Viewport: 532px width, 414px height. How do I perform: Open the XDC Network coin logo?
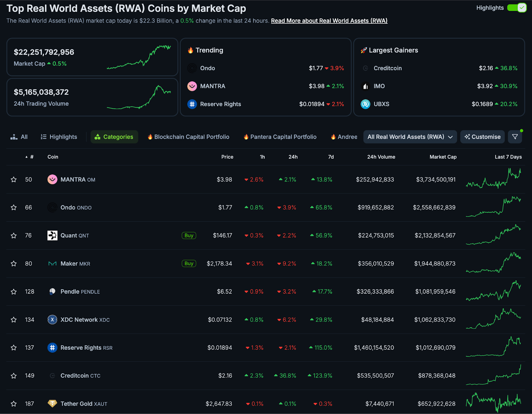[52, 320]
